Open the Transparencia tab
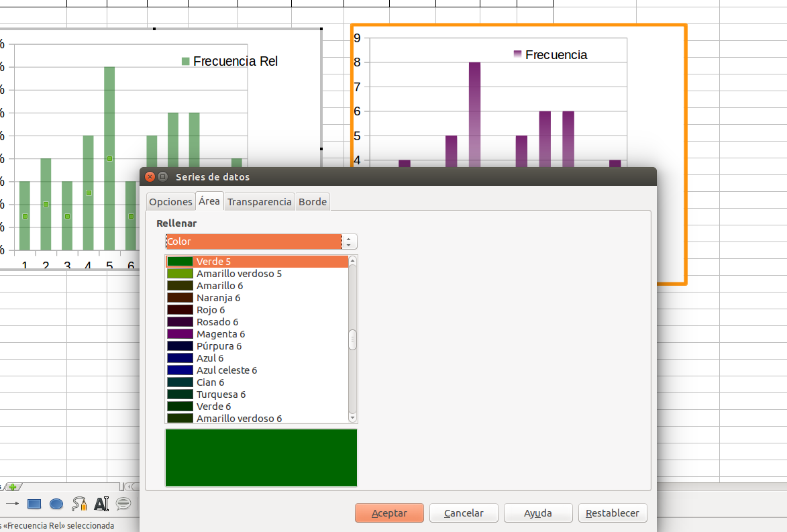This screenshot has width=787, height=532. (x=260, y=202)
